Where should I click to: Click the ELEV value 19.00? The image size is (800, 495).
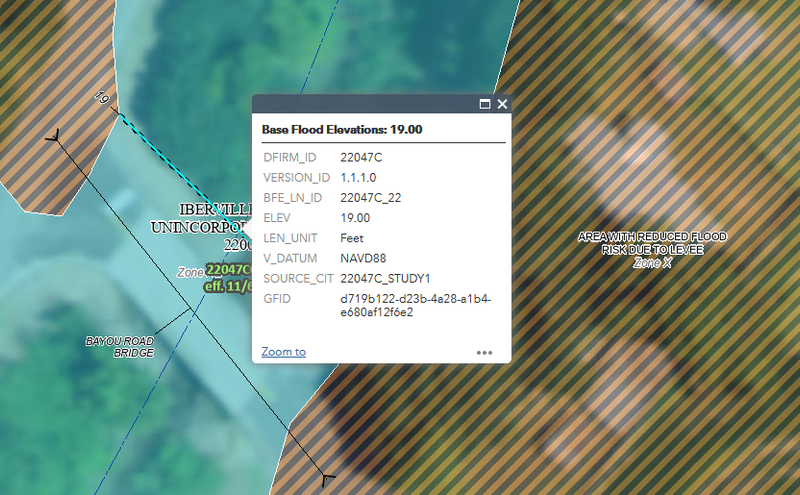pyautogui.click(x=355, y=218)
